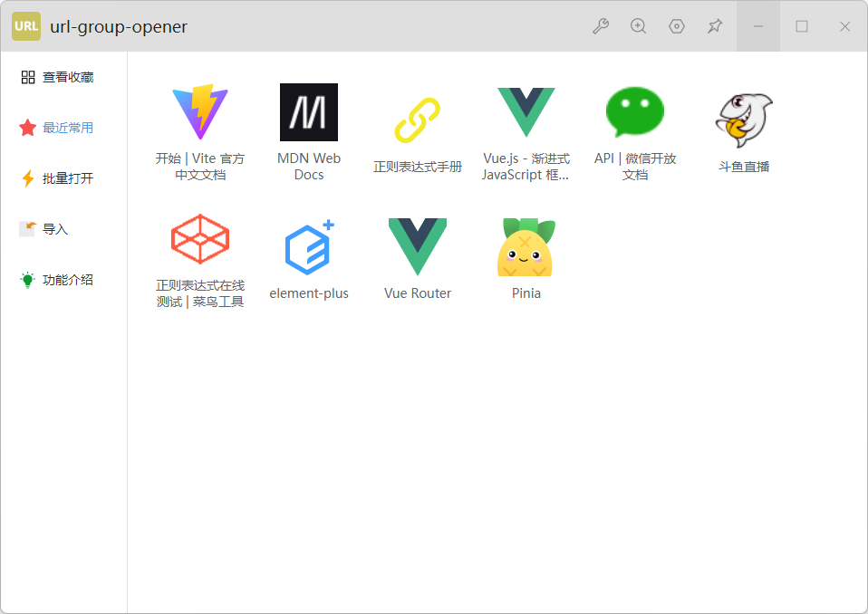Close the url-group-opener window
This screenshot has width=868, height=614.
(844, 26)
